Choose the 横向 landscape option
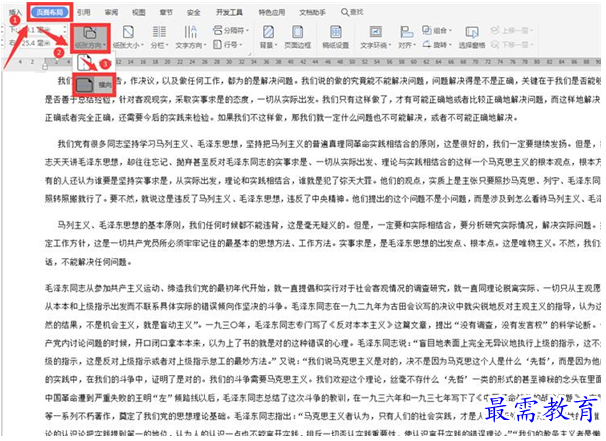This screenshot has width=606, height=441. pos(95,84)
